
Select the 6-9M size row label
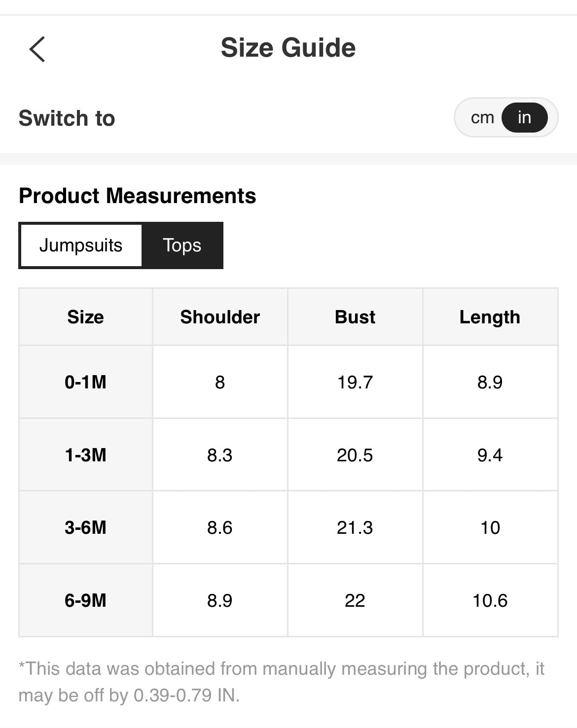click(x=85, y=600)
